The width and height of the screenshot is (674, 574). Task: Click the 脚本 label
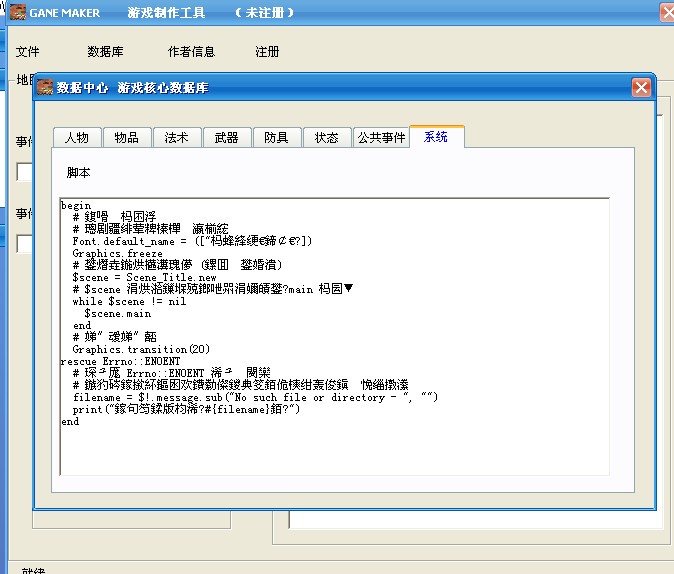tap(79, 172)
